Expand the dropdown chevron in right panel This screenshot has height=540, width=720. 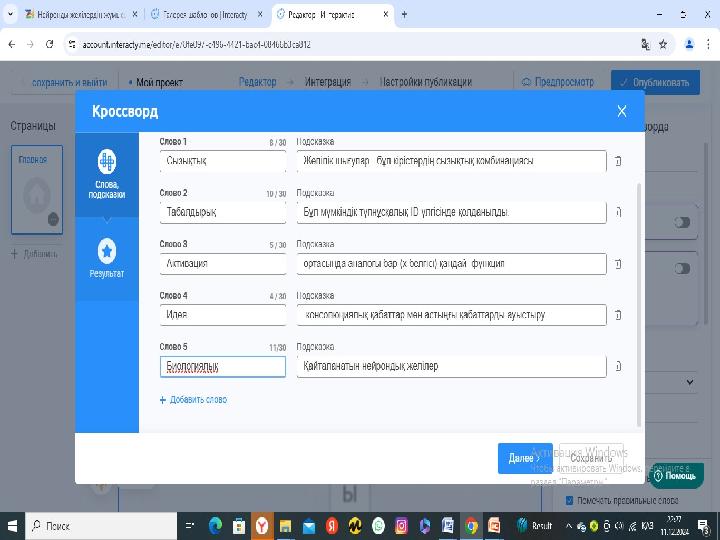click(x=690, y=382)
